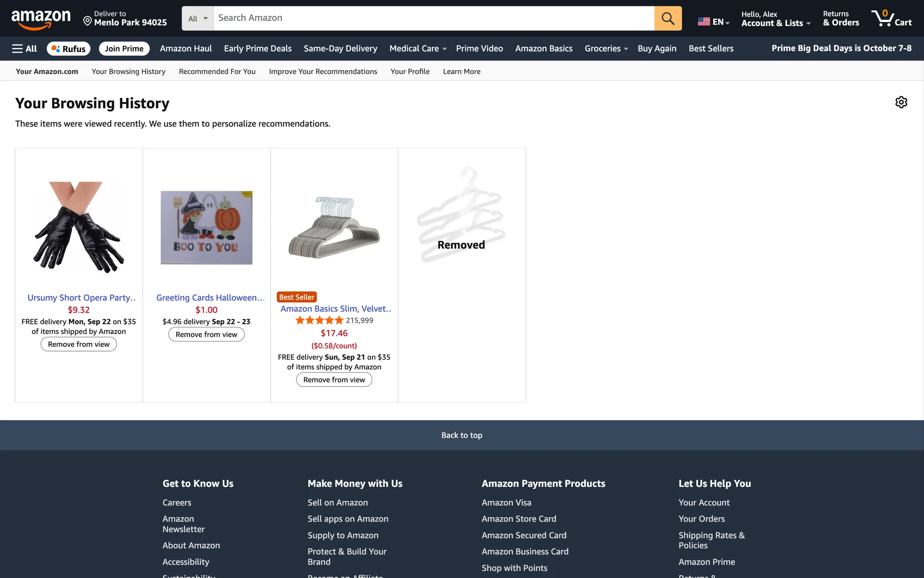The height and width of the screenshot is (578, 924).
Task: Click the delivery location pin
Action: point(88,21)
